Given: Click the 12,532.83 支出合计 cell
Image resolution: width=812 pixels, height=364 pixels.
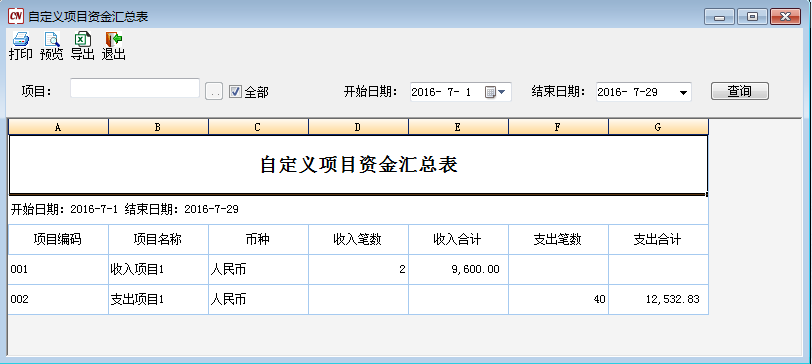Looking at the screenshot, I should pyautogui.click(x=658, y=299).
